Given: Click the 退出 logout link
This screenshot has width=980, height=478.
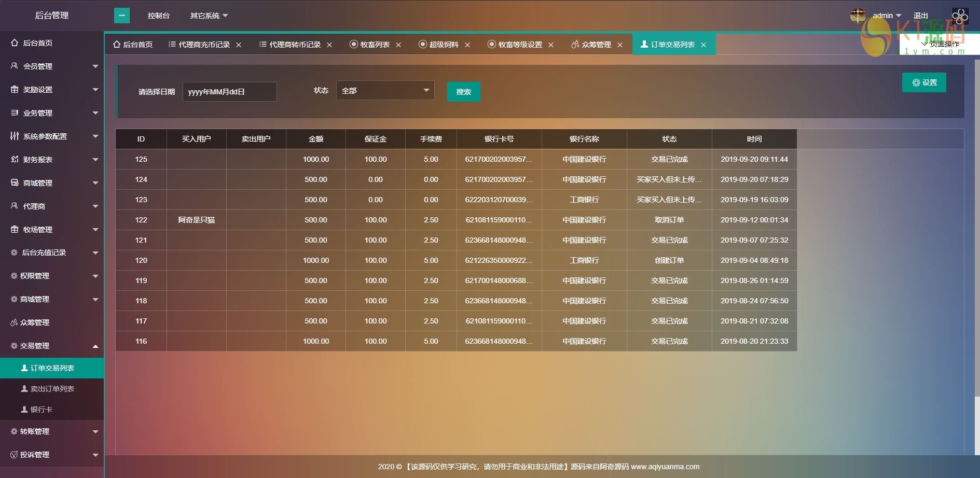Looking at the screenshot, I should [920, 16].
